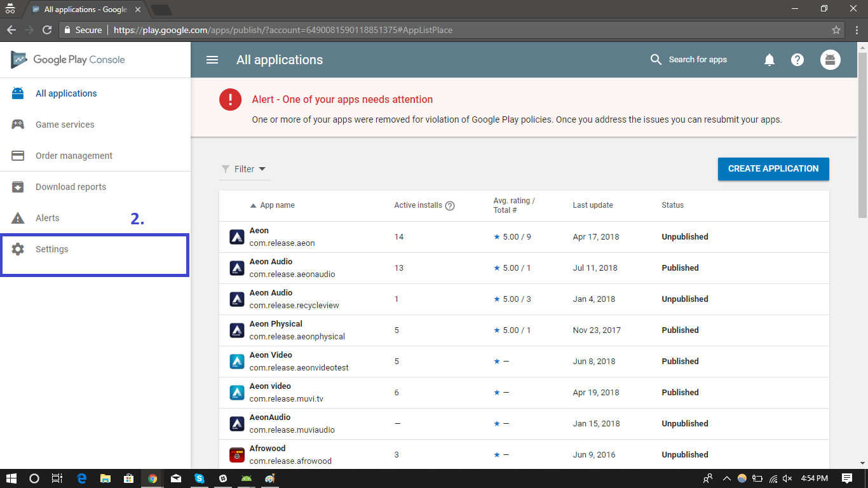This screenshot has height=488, width=868.
Task: Open Aeon Audio com.release.recycleview
Action: tap(524, 299)
